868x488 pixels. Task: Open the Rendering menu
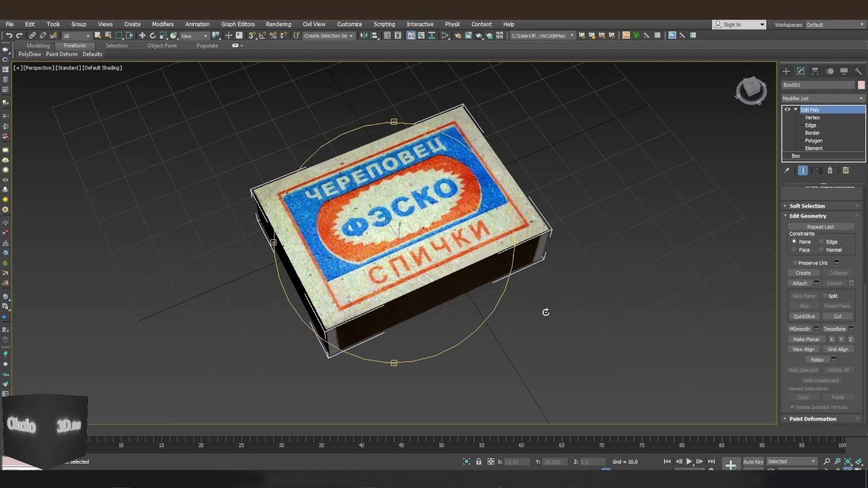(278, 24)
